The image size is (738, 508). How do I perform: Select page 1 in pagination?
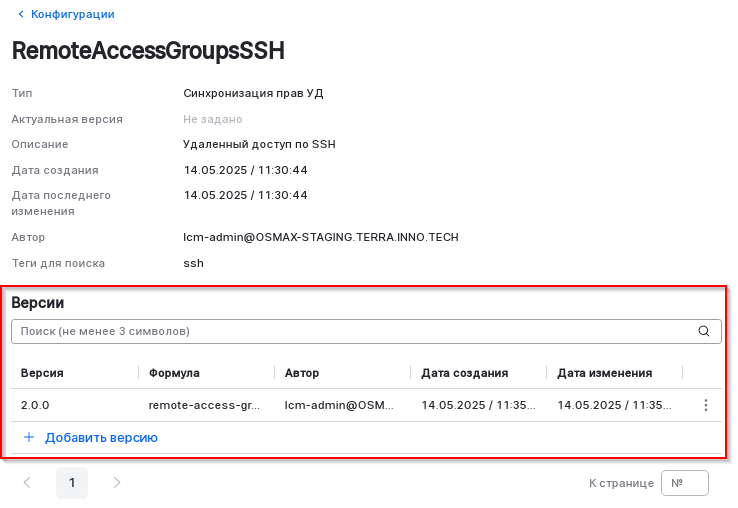(72, 483)
